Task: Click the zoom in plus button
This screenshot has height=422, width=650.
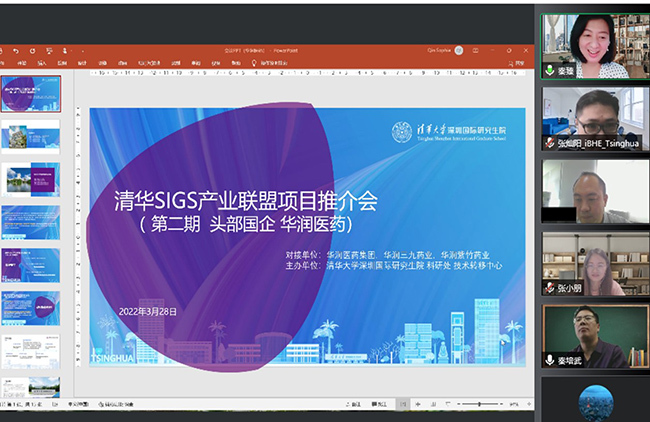Action: tap(502, 404)
